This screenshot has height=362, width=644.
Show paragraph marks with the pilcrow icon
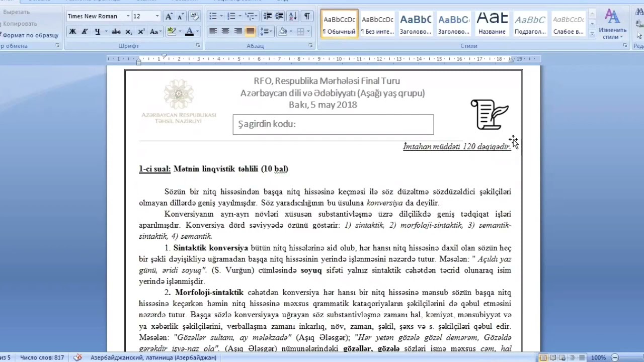[307, 17]
